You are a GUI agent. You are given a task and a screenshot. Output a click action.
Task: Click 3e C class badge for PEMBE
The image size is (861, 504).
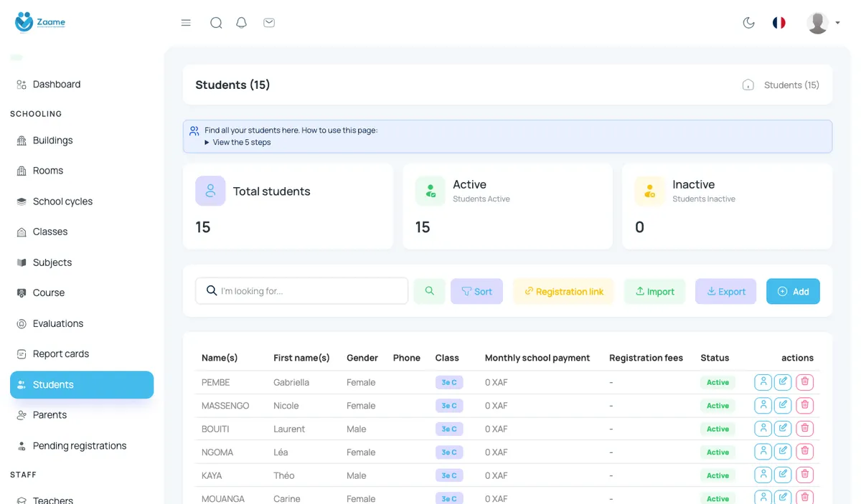tap(449, 382)
